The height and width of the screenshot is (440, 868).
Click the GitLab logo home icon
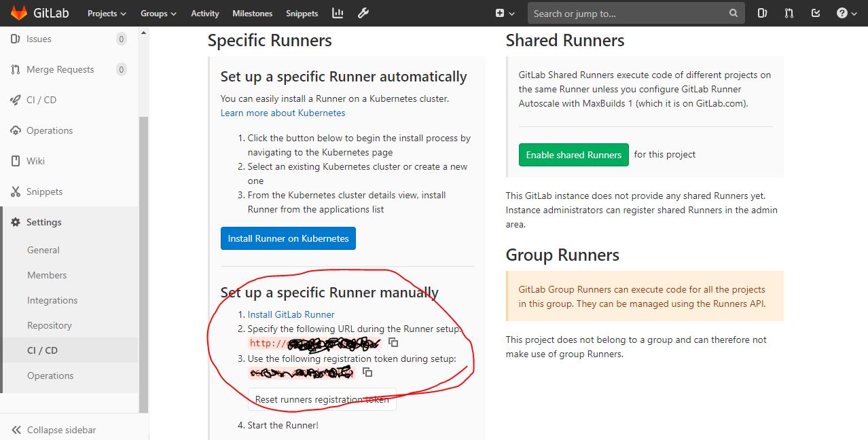pos(19,13)
